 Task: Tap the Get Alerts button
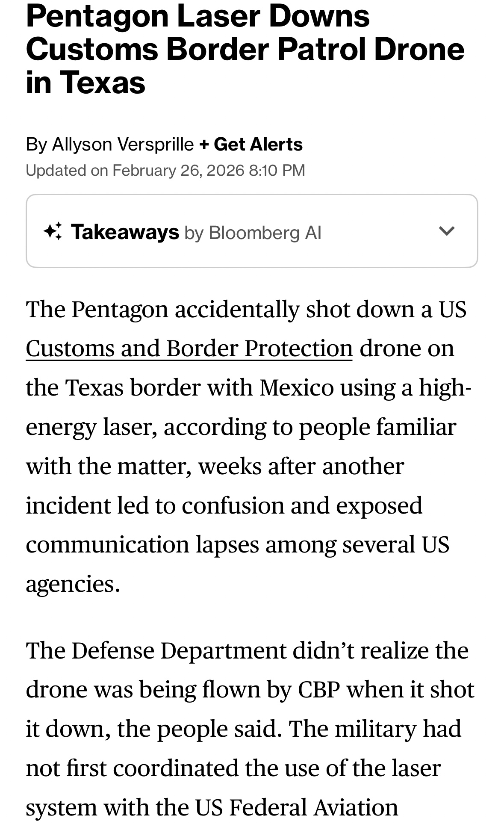[258, 144]
